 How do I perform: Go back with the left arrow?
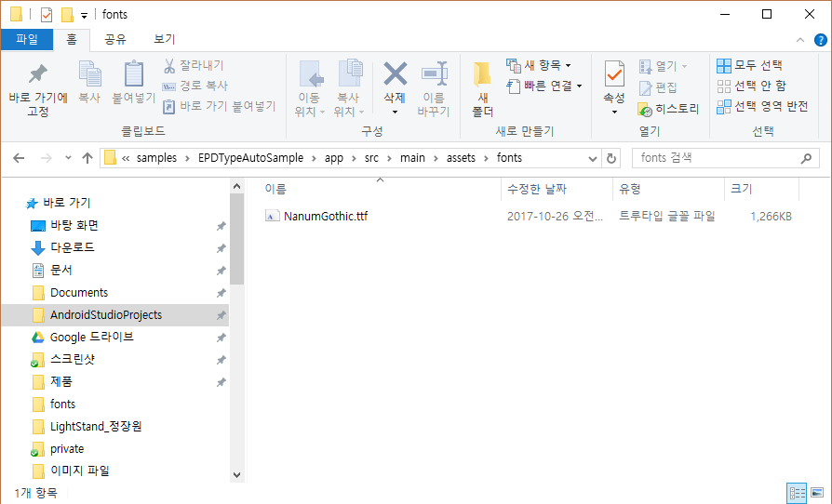pos(19,158)
